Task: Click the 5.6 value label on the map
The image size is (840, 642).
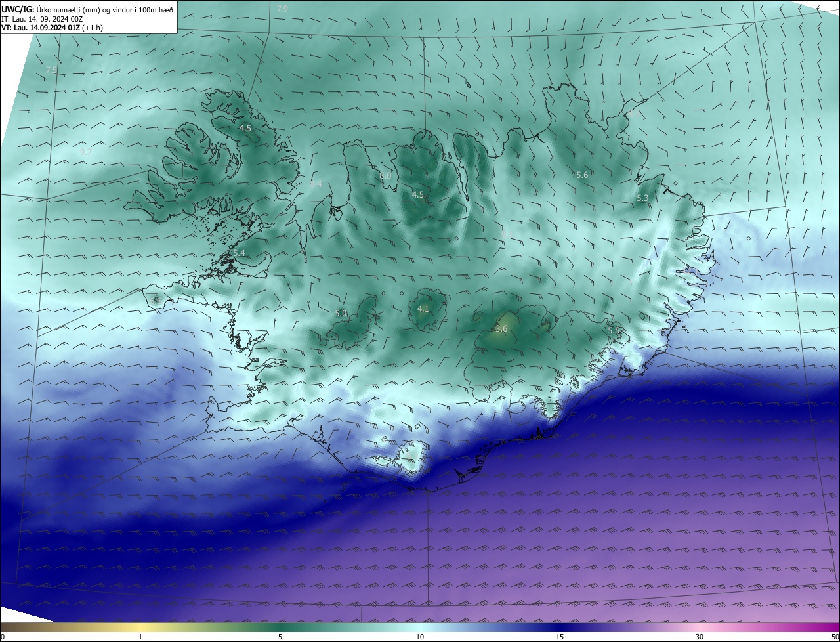Action: pyautogui.click(x=581, y=175)
